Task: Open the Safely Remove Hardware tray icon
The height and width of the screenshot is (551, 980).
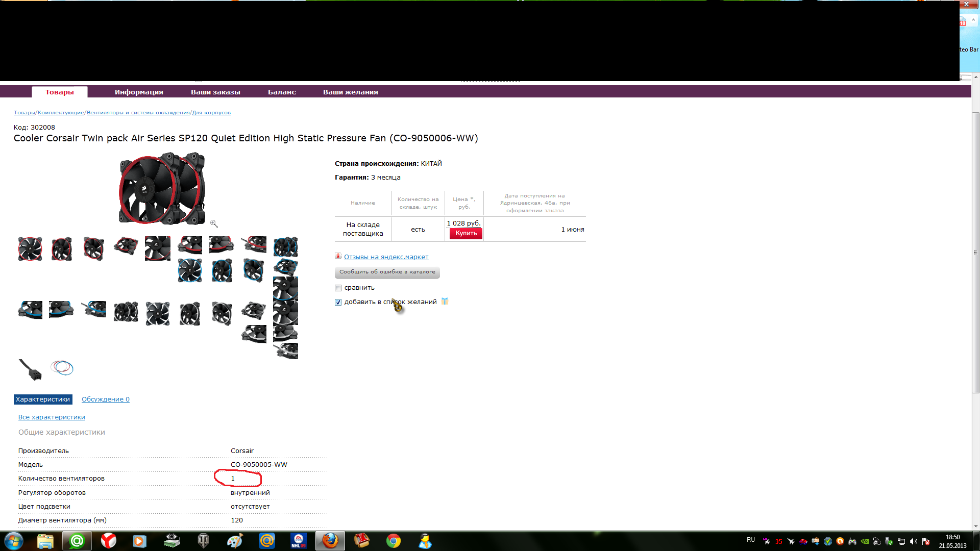Action: 889,541
